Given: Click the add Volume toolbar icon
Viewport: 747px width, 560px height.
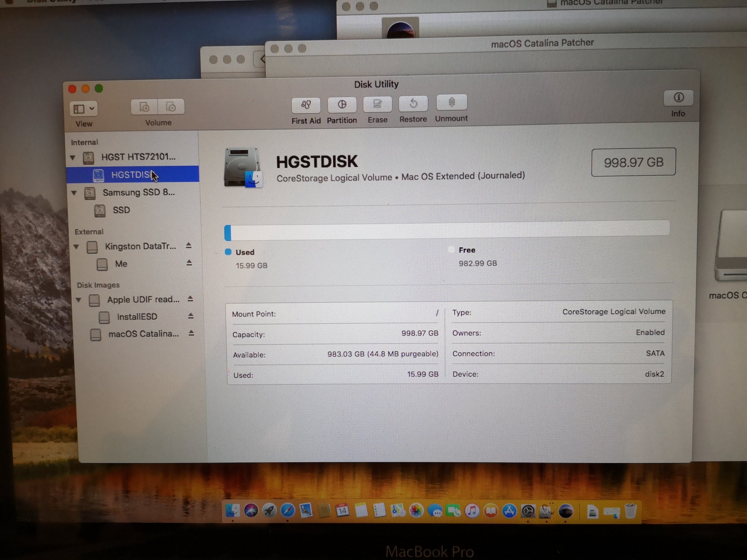Looking at the screenshot, I should click(x=145, y=107).
